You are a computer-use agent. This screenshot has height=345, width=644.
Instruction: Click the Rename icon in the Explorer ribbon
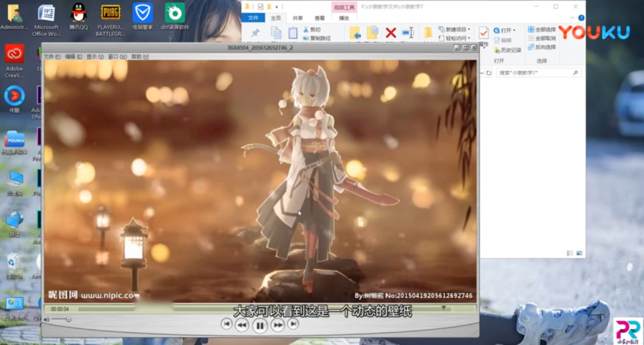click(408, 33)
